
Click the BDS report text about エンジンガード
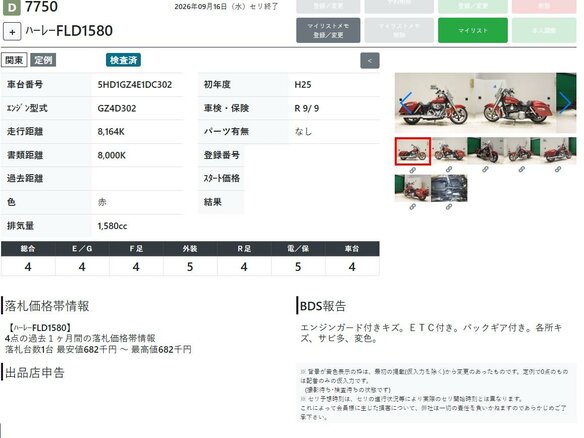(431, 333)
